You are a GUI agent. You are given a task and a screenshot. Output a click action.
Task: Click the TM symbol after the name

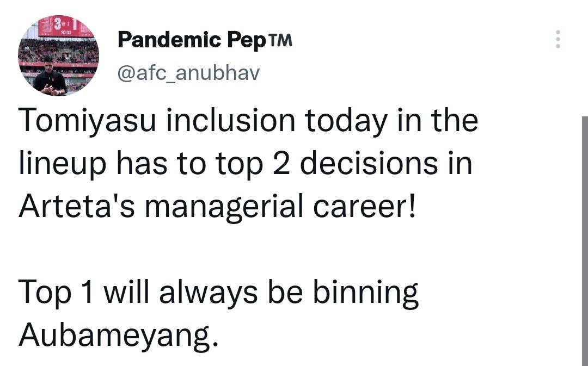[x=279, y=40]
